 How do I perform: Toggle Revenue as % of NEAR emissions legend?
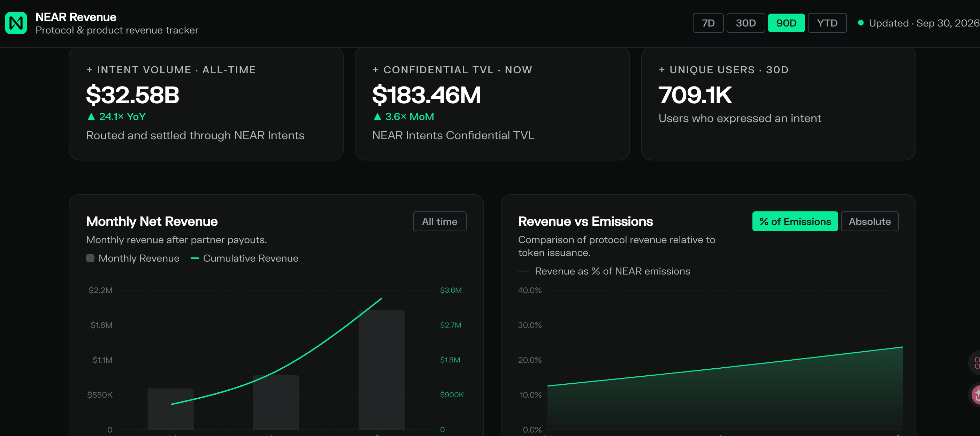tap(604, 271)
